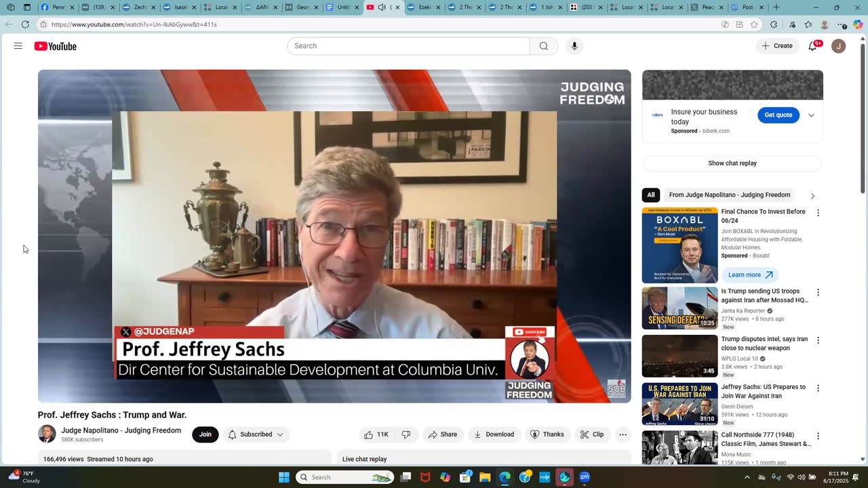Click Live chat replay heading

[364, 459]
